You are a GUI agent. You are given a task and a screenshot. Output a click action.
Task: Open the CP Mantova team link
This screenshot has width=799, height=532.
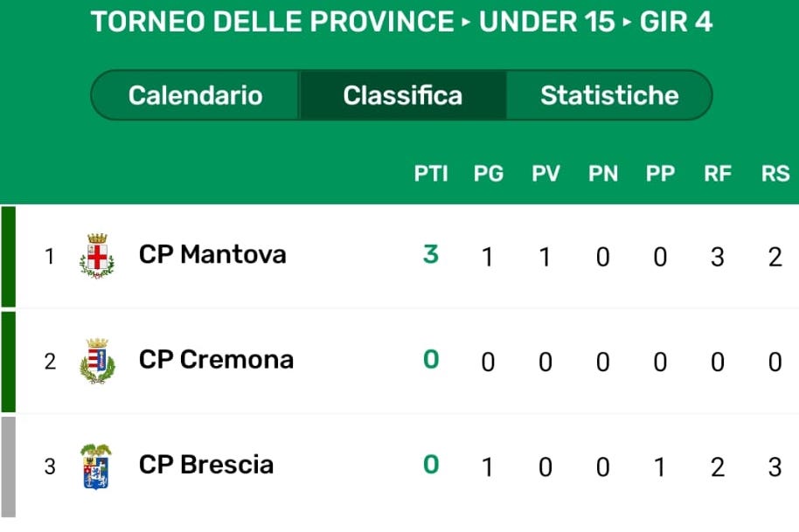pyautogui.click(x=212, y=255)
